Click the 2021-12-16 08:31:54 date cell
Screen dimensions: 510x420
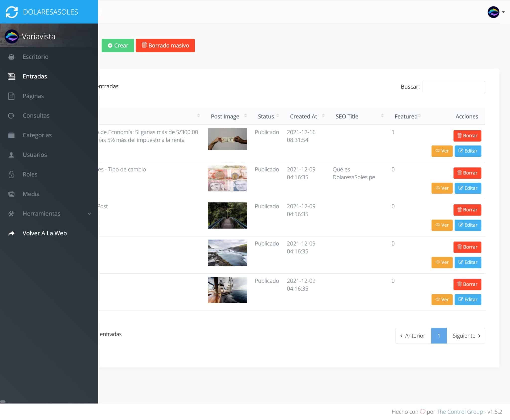click(301, 136)
